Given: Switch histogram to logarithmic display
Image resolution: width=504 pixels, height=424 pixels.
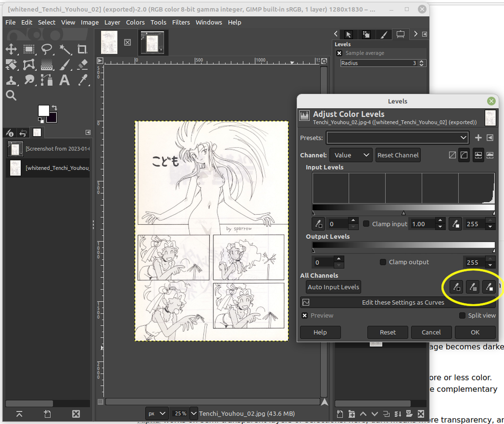Looking at the screenshot, I should pyautogui.click(x=490, y=155).
